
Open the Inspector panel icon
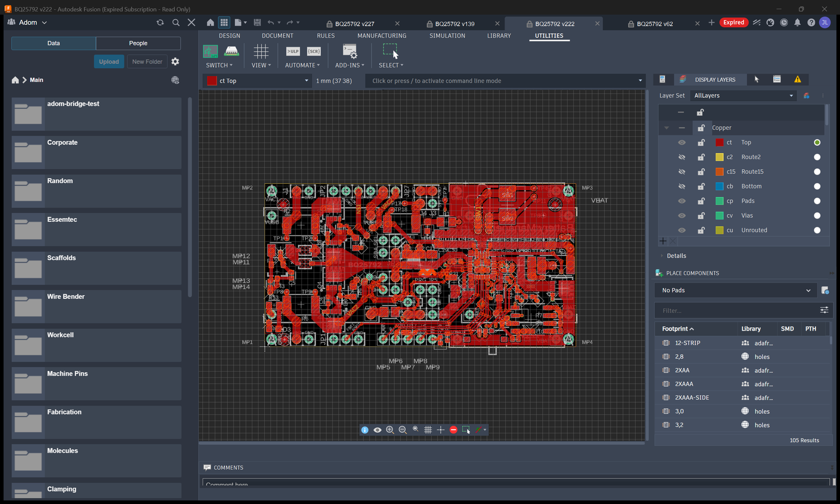663,79
